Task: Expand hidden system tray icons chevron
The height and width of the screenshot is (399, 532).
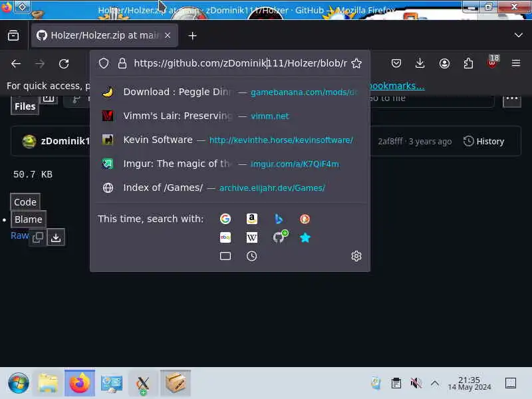Action: (x=435, y=384)
